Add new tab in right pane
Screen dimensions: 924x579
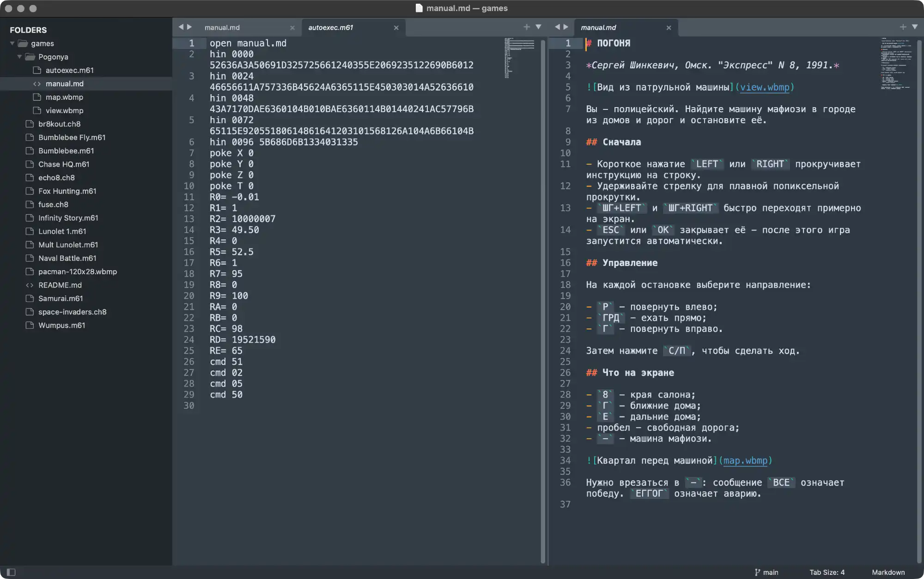903,27
